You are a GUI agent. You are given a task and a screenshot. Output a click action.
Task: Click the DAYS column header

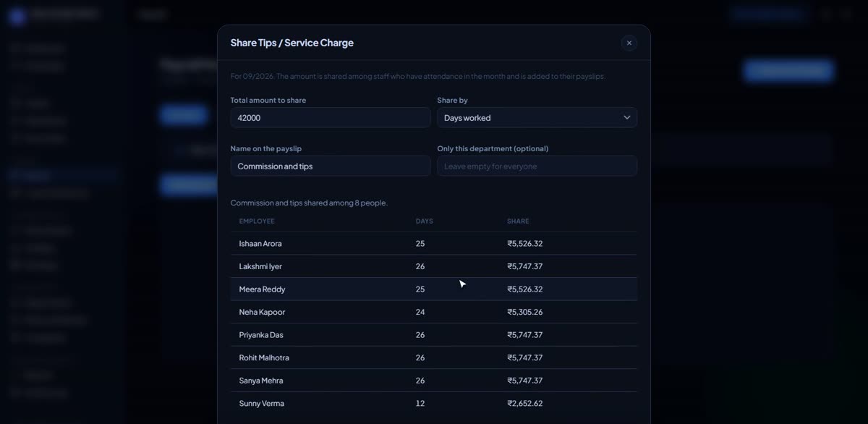click(x=425, y=221)
